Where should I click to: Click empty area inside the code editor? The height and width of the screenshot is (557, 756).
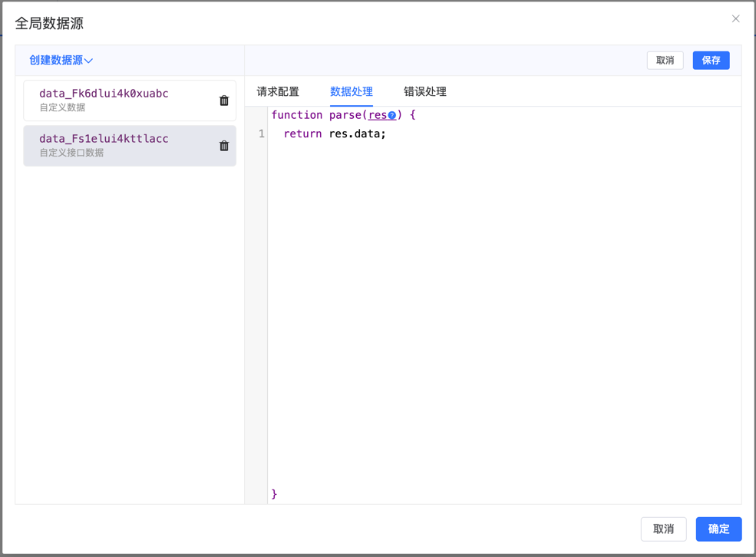click(499, 307)
